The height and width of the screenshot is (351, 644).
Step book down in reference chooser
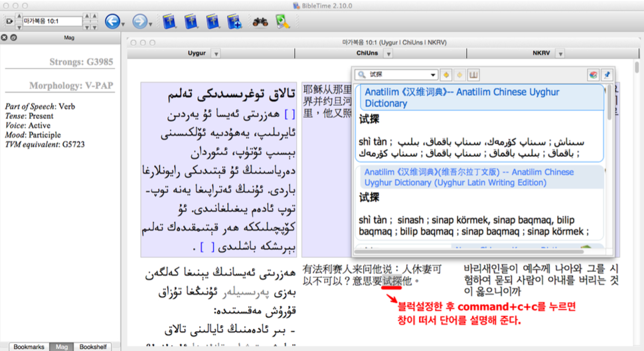point(19,27)
